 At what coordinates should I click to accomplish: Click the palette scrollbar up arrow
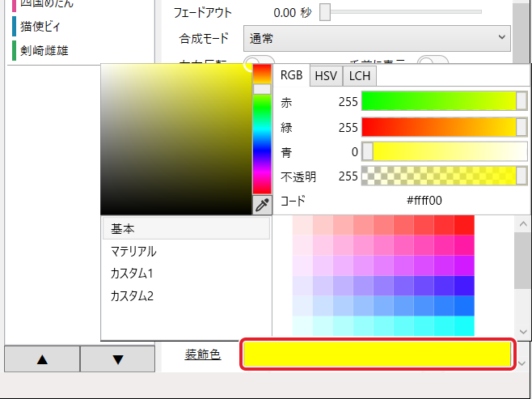(523, 224)
